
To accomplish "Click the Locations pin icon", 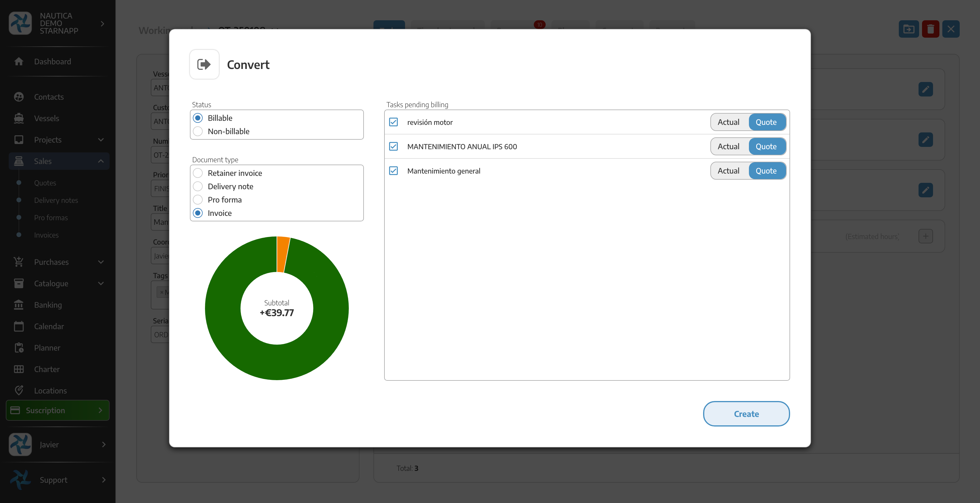I will pyautogui.click(x=19, y=391).
